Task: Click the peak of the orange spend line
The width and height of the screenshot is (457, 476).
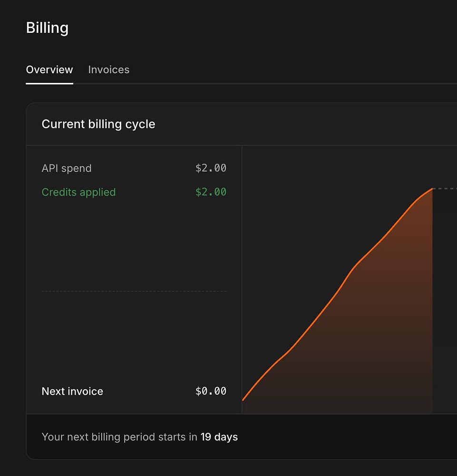Action: click(431, 189)
